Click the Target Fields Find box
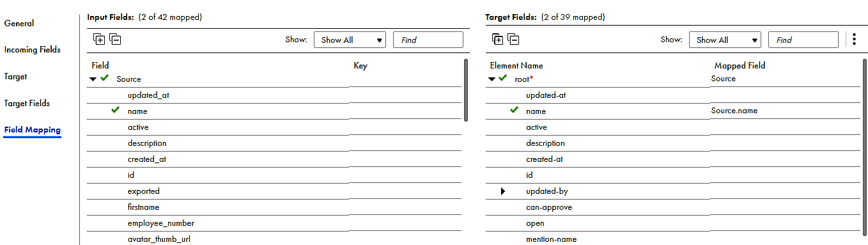This screenshot has width=868, height=245. tap(803, 40)
